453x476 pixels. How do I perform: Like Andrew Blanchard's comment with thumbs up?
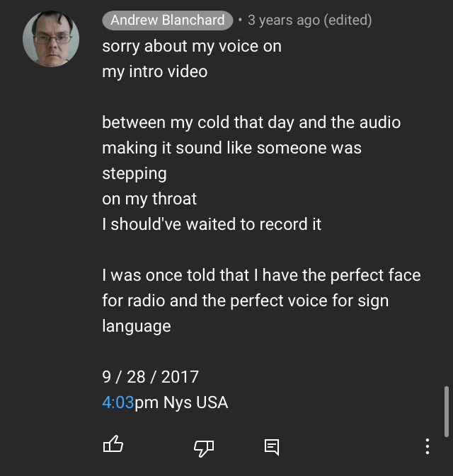pyautogui.click(x=113, y=444)
